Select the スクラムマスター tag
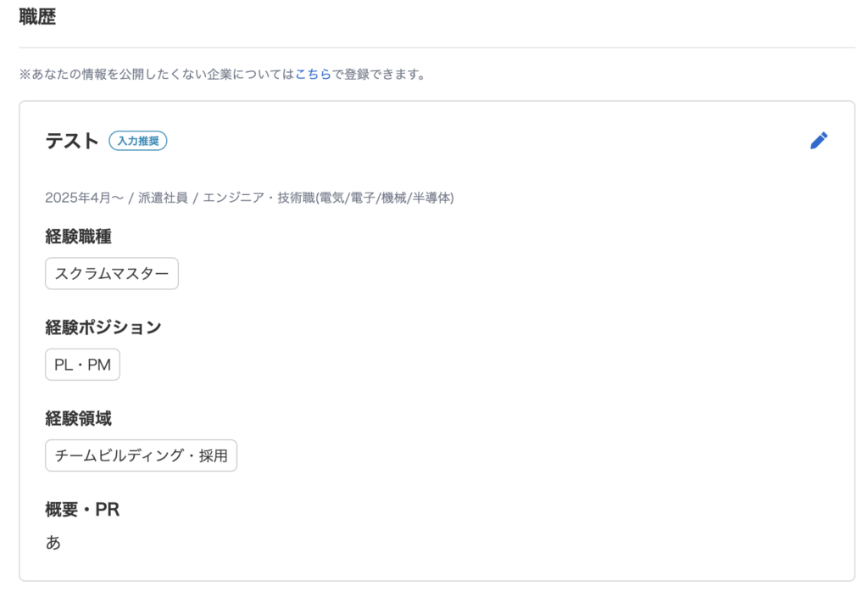 [112, 274]
